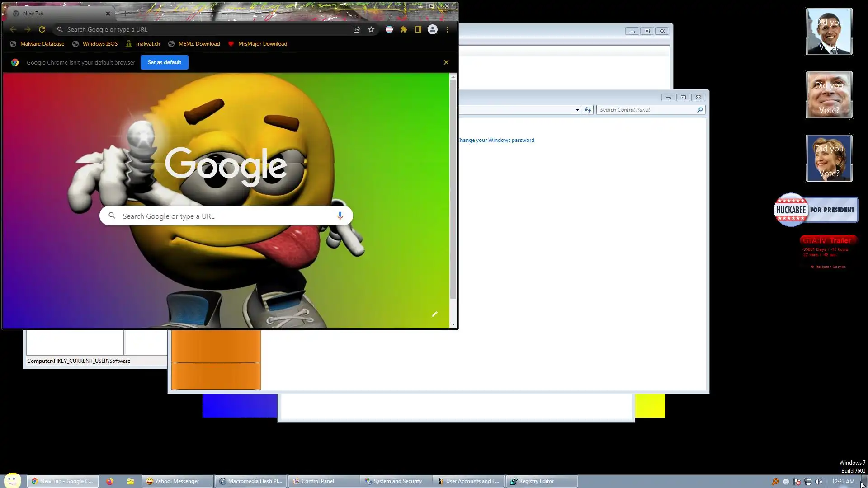Open the Malware Database bookmark
Screen dimensions: 868x488
(42, 44)
